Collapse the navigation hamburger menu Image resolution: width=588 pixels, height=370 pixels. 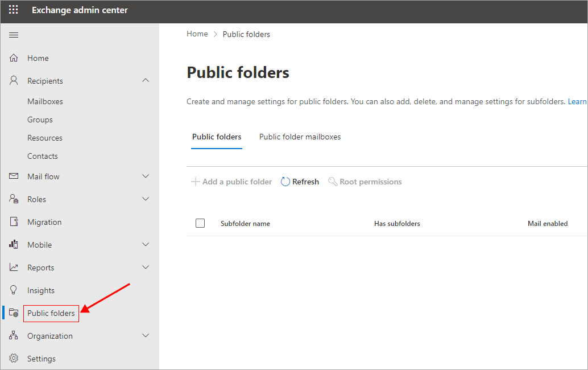point(14,35)
